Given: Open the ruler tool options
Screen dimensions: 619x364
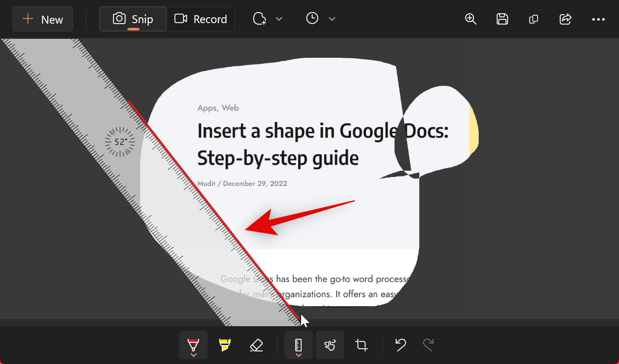Looking at the screenshot, I should tap(298, 345).
